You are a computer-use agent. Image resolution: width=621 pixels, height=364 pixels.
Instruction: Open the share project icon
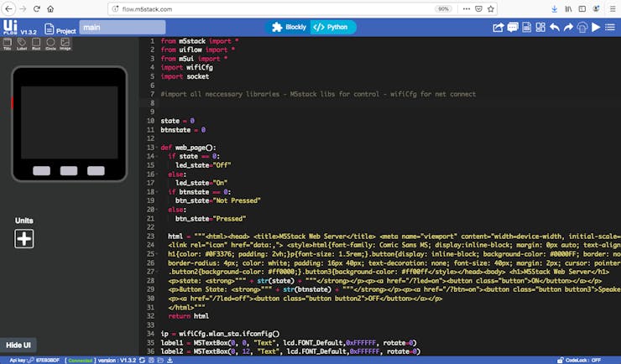coord(498,28)
